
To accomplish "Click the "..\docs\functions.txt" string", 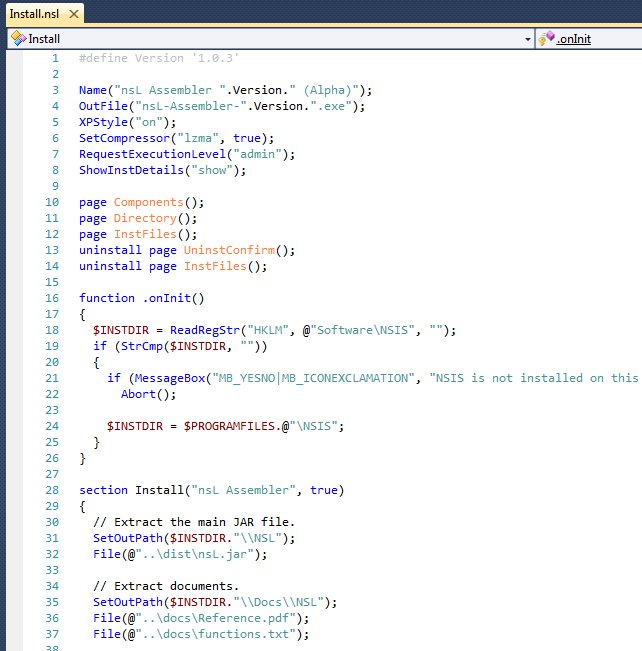I will 216,634.
